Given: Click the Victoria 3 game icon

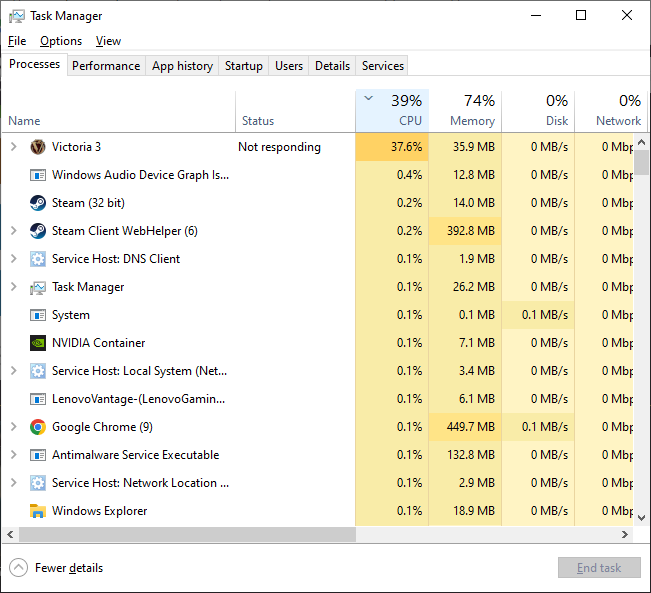Looking at the screenshot, I should [38, 147].
